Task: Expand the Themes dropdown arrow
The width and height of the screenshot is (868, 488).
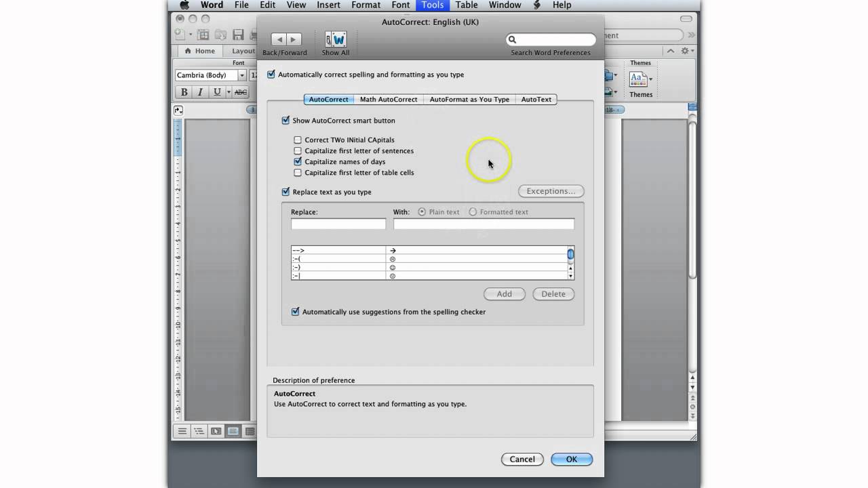Action: click(650, 79)
